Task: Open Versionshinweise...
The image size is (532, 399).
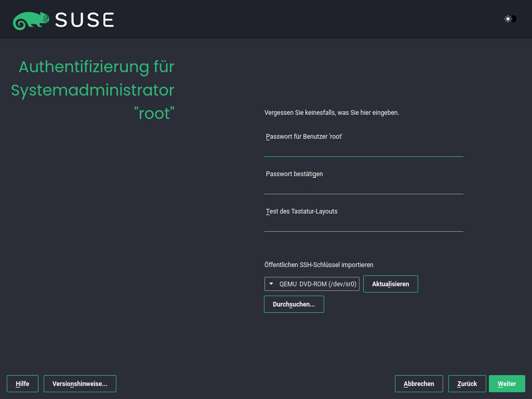Action: (x=79, y=384)
